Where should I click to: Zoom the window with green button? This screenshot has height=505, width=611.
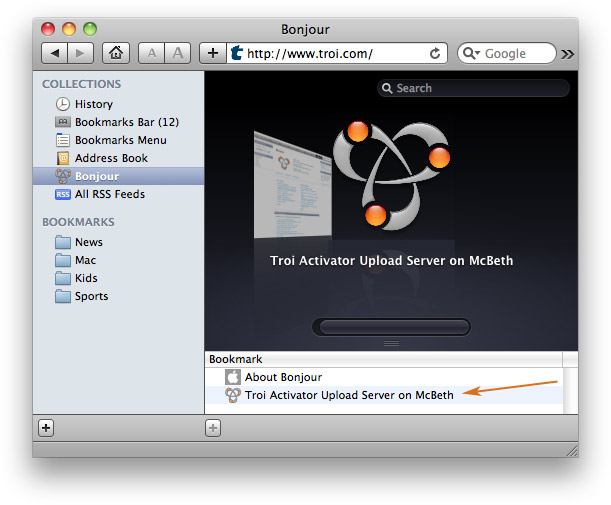(x=90, y=29)
